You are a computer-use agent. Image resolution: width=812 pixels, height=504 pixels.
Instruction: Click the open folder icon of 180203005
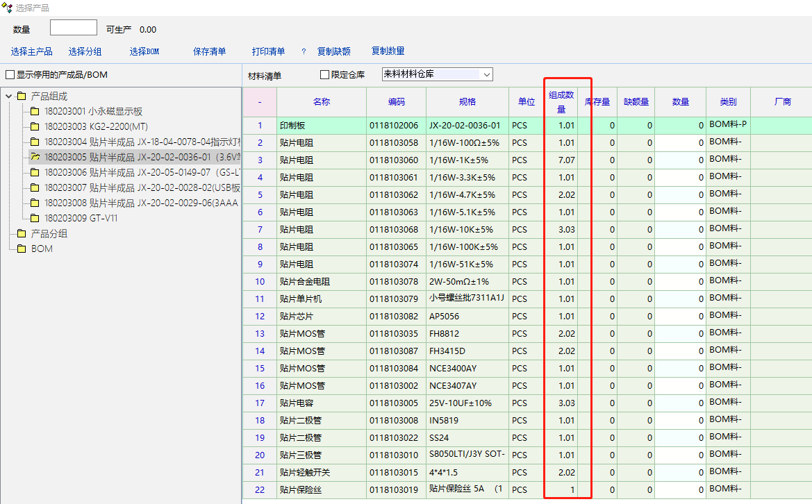click(35, 157)
